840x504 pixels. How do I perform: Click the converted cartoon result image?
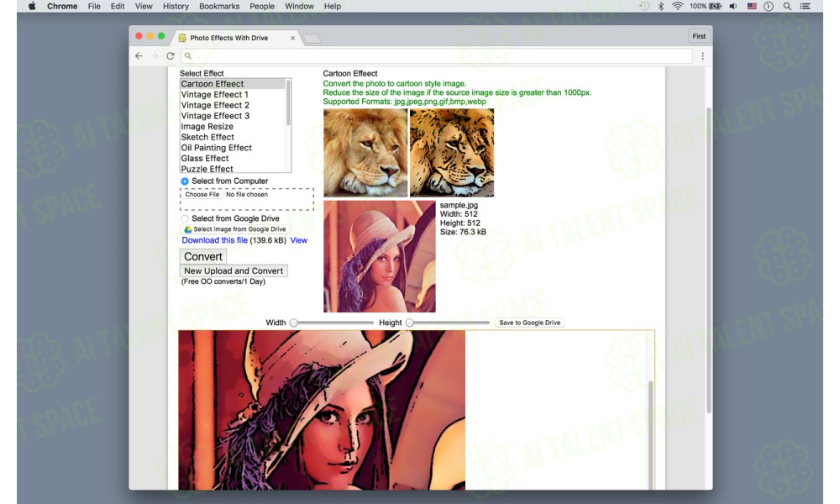tap(322, 410)
